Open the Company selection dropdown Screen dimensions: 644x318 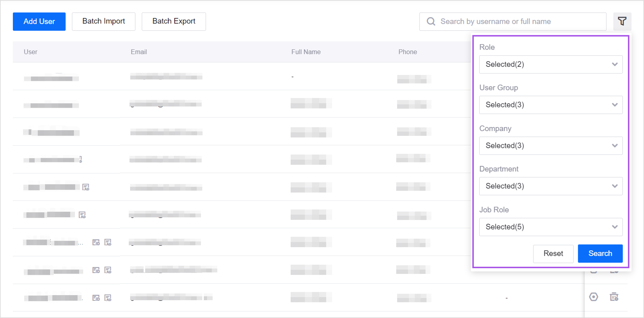pos(551,145)
